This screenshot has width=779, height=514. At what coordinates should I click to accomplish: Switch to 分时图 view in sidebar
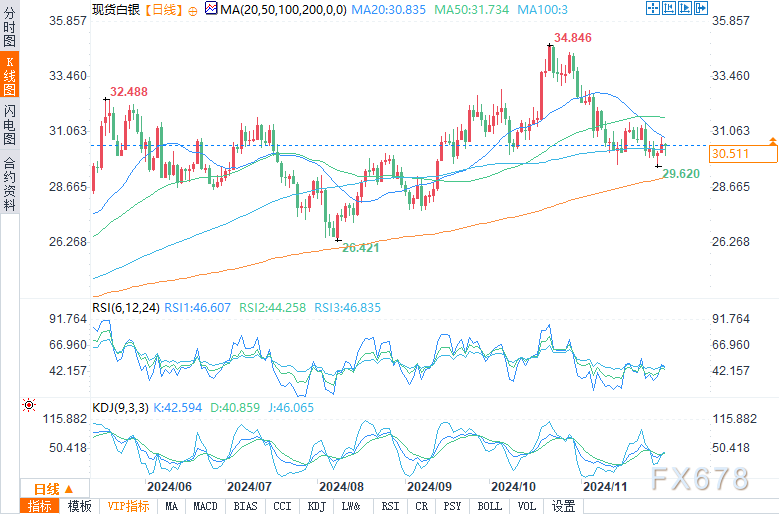coord(9,26)
